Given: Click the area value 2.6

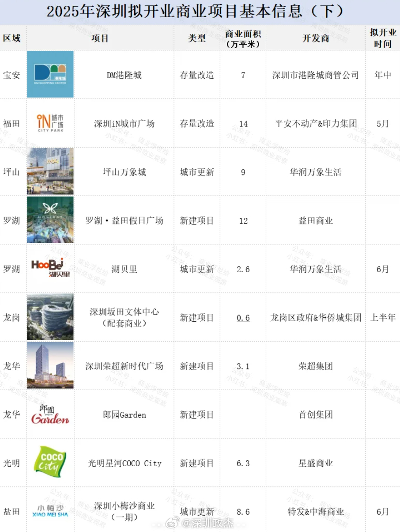Looking at the screenshot, I should (243, 269).
